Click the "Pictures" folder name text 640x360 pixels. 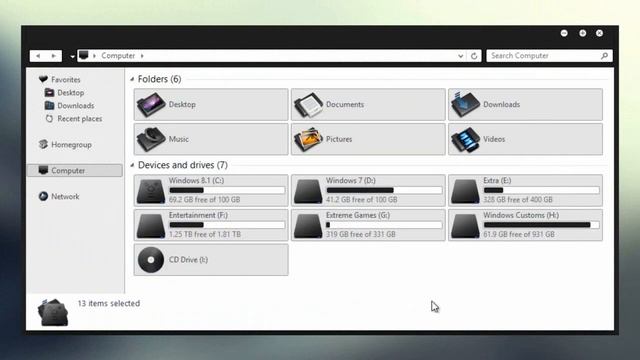[339, 139]
